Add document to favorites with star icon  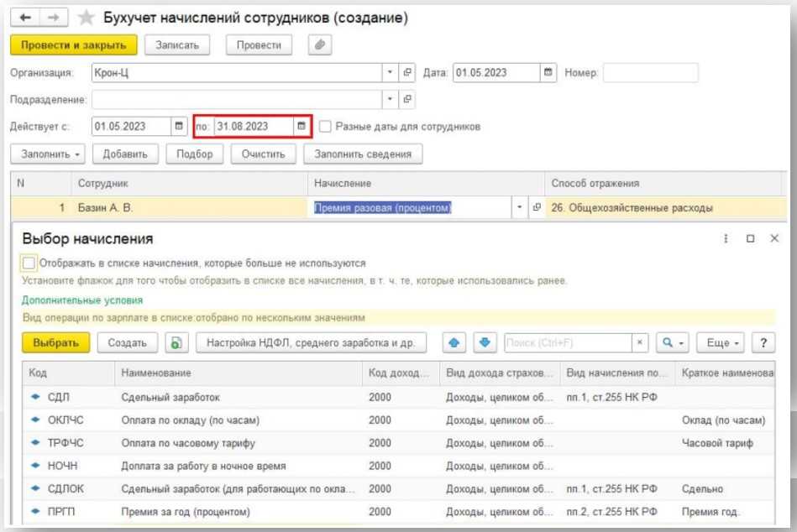tap(85, 18)
